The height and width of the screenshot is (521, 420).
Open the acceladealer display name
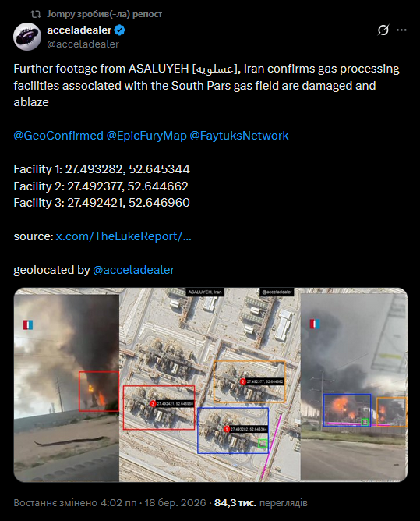[x=79, y=30]
